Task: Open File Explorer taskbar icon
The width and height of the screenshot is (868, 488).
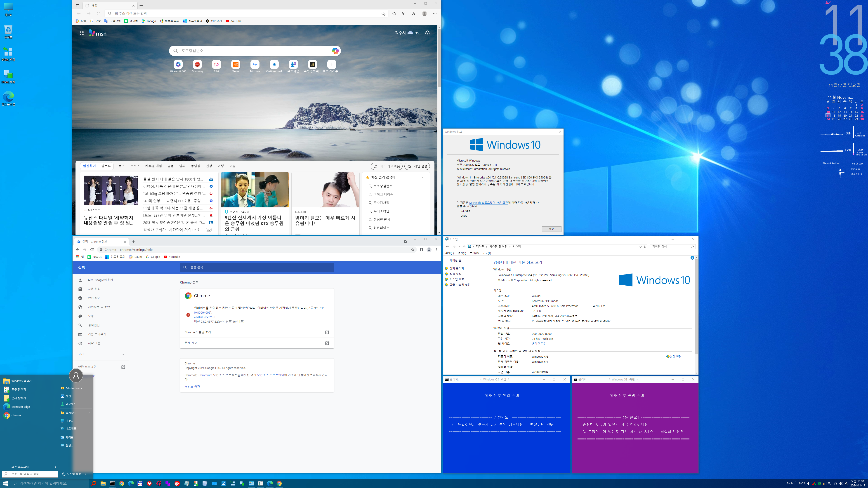Action: 103,483
